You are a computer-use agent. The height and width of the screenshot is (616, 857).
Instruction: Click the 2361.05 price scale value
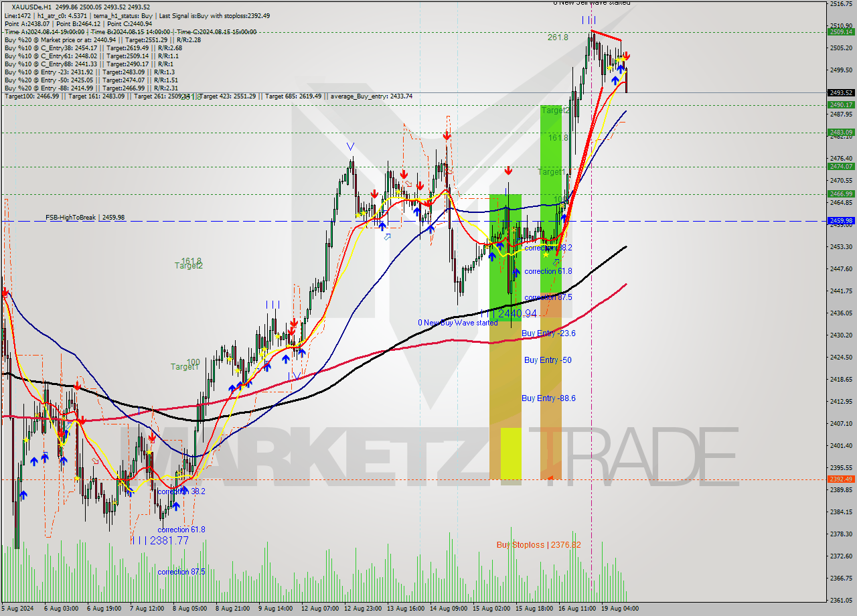click(x=841, y=599)
